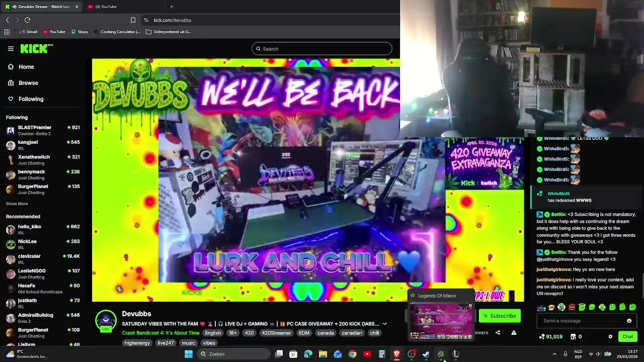Open the NLD BEP language switcher
This screenshot has width=644, height=362.
pyautogui.click(x=579, y=354)
